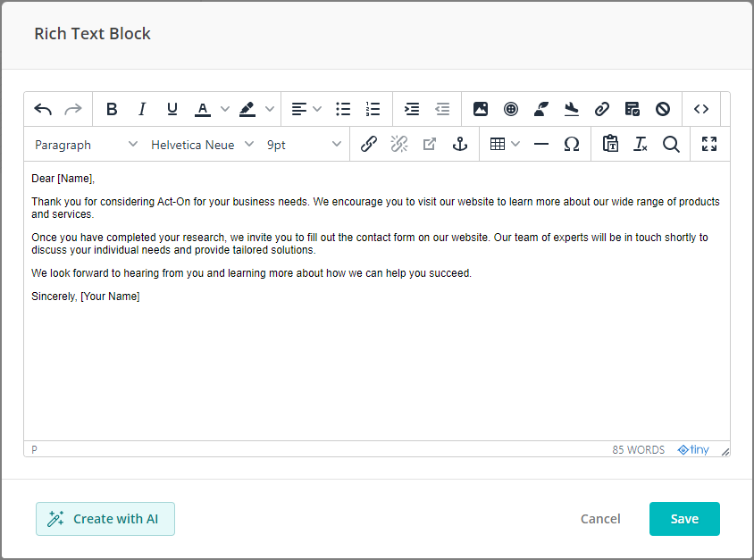The image size is (754, 560).
Task: Toggle paste as text
Action: point(610,144)
